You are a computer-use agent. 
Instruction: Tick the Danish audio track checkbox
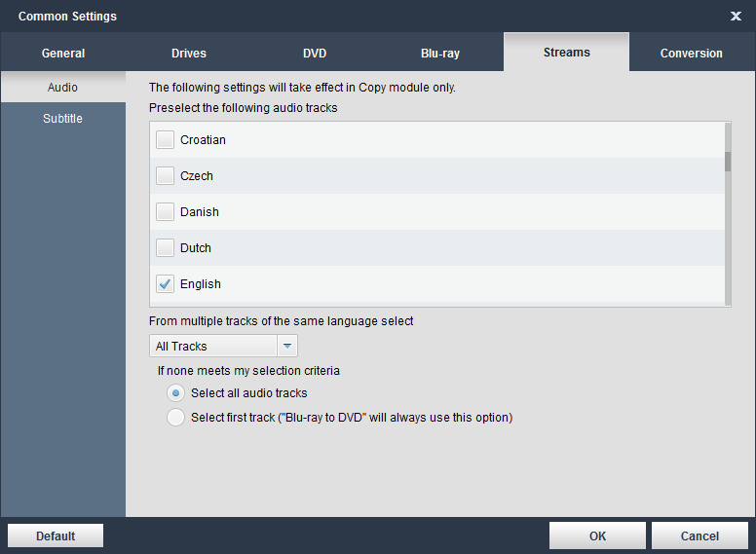click(x=166, y=212)
